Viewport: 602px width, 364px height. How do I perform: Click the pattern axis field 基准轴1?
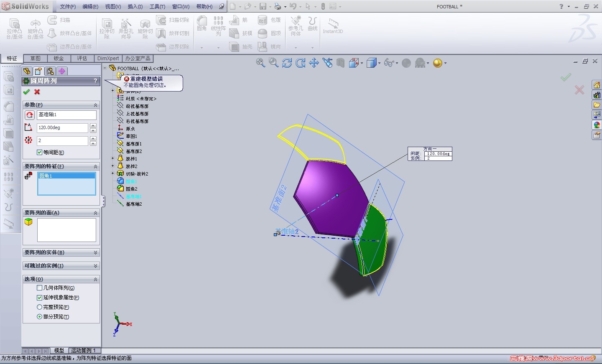(x=66, y=115)
